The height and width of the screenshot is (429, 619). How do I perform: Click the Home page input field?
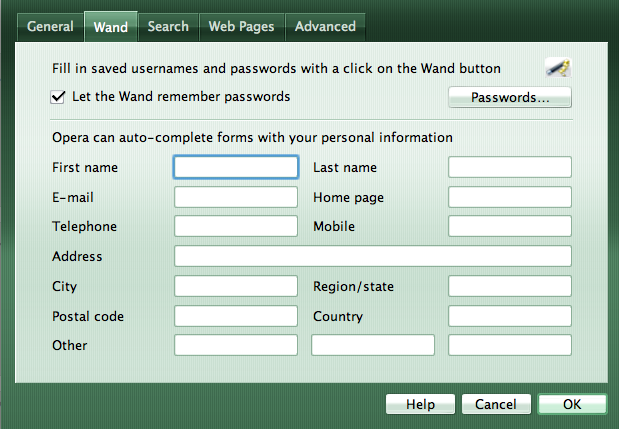click(x=510, y=197)
